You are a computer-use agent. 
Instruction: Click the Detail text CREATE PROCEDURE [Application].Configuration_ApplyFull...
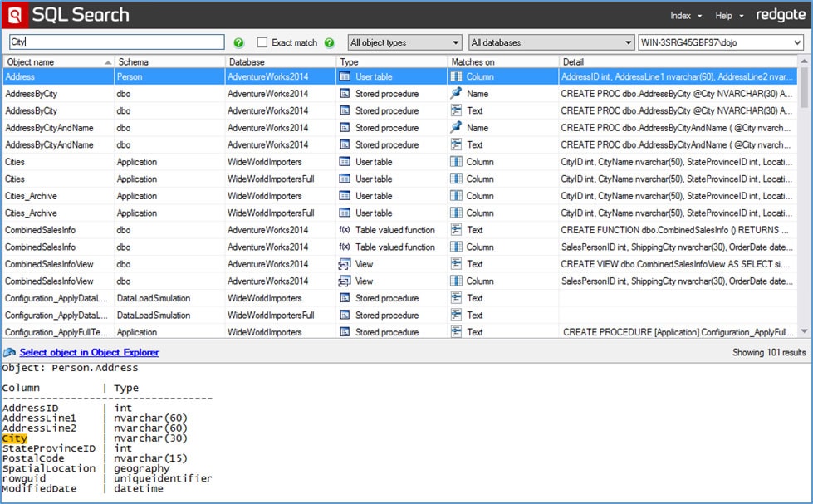(x=678, y=332)
